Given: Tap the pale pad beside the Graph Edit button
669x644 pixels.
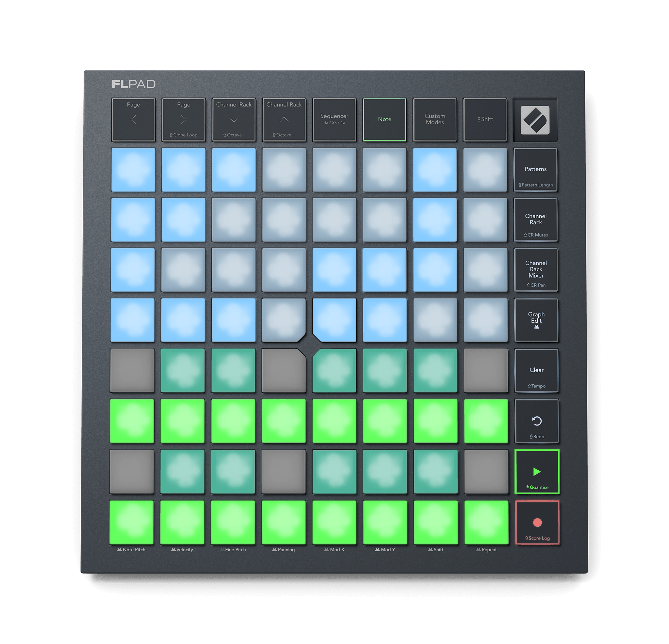Looking at the screenshot, I should [x=486, y=320].
